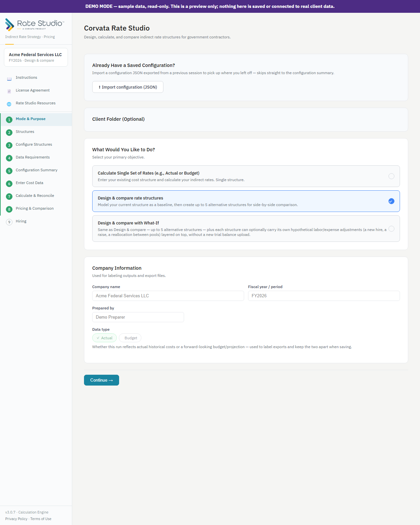
Task: Click 'v3.0.7 · Calculation Engine' version text
Action: (x=27, y=512)
